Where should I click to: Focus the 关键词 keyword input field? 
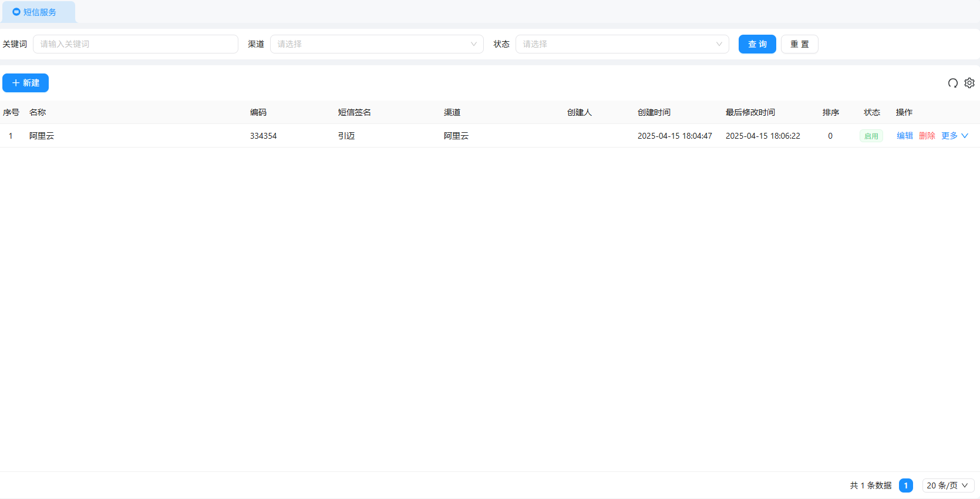point(135,44)
